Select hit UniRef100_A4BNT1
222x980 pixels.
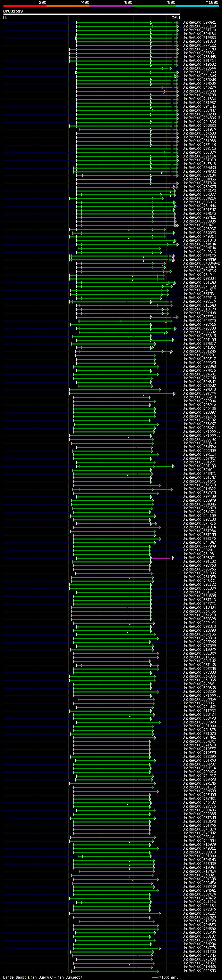(x=199, y=473)
